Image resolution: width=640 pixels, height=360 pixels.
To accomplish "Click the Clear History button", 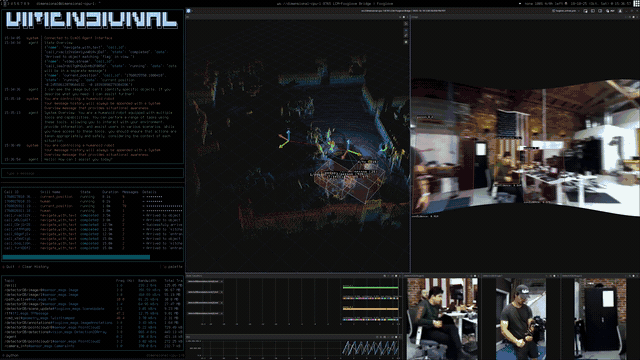I will (x=33, y=267).
